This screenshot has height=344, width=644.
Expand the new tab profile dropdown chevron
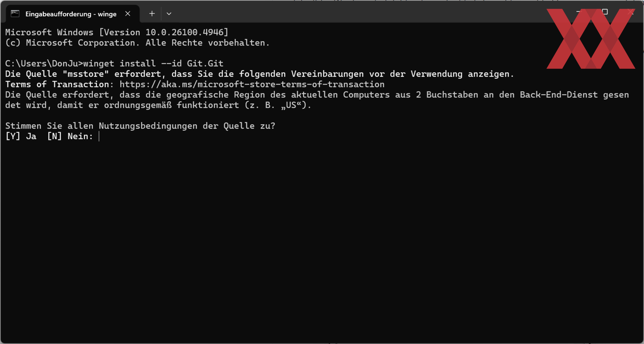(169, 14)
